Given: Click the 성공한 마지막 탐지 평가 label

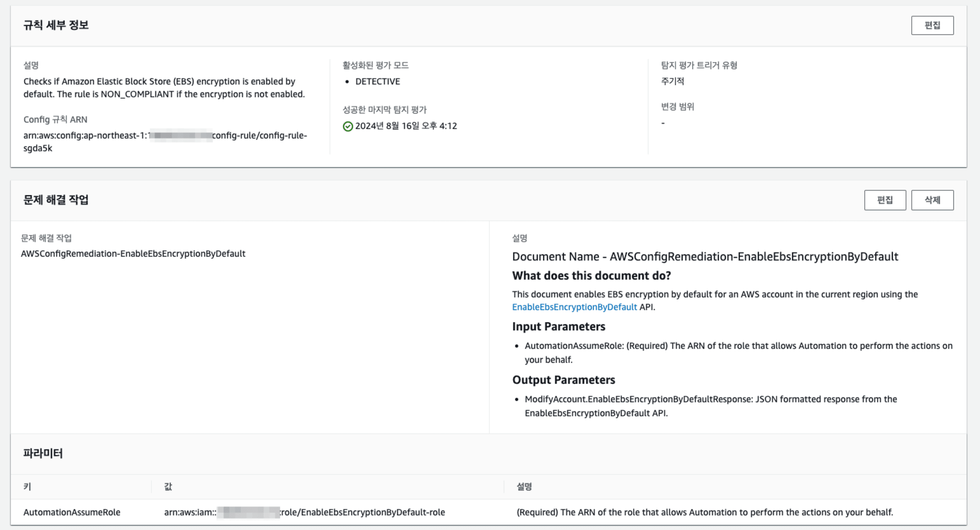Looking at the screenshot, I should 385,110.
